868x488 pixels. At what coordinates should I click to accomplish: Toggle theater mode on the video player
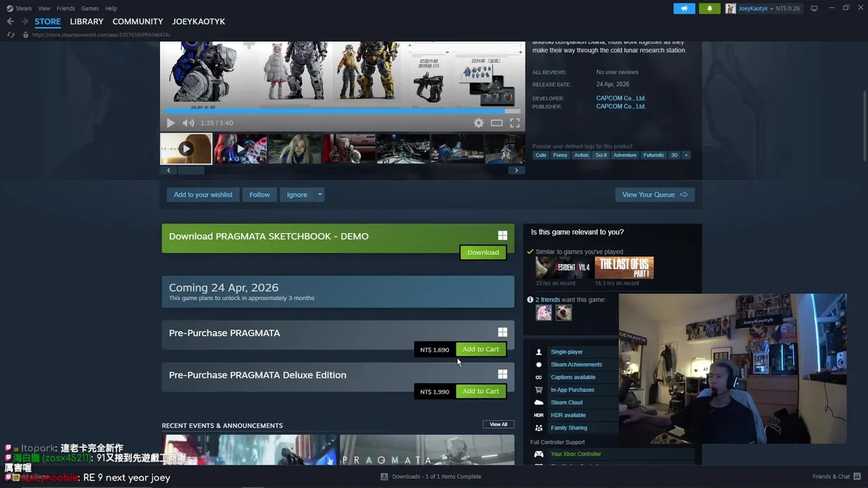(496, 123)
